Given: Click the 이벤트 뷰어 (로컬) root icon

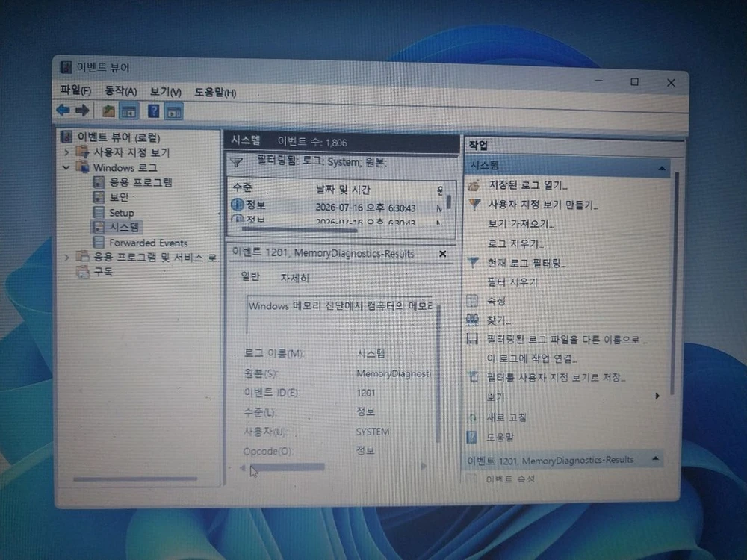Looking at the screenshot, I should [x=66, y=137].
